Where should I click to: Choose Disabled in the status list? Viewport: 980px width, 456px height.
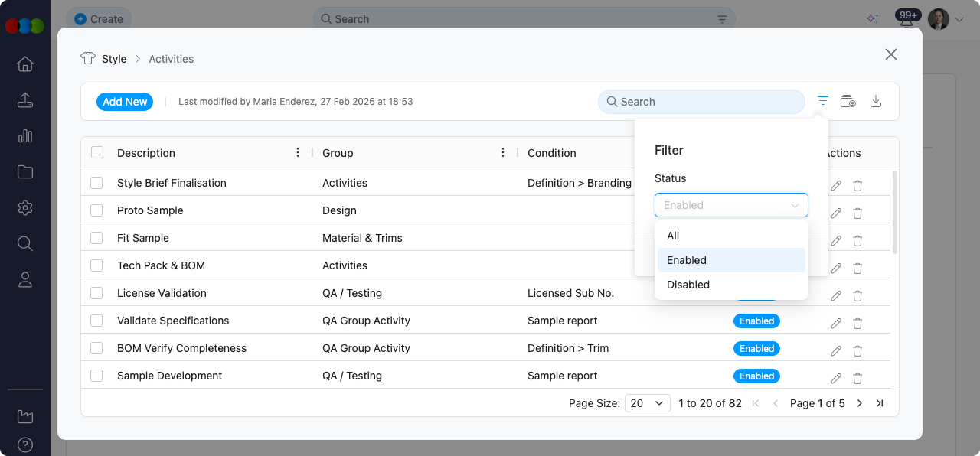(688, 285)
